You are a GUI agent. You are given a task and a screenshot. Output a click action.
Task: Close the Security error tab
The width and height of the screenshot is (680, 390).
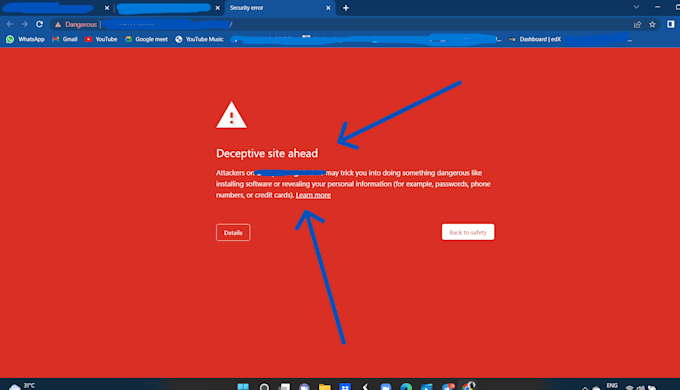coord(328,8)
